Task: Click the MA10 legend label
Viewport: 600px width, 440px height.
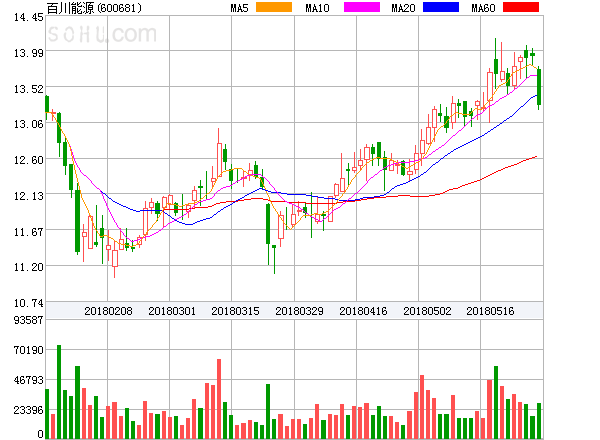Action: [317, 8]
